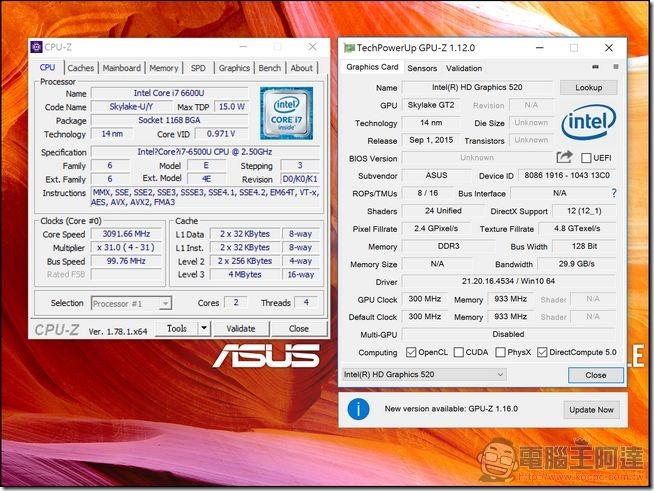Click the Intel Core i7 inside logo
This screenshot has width=654, height=491.
(286, 113)
